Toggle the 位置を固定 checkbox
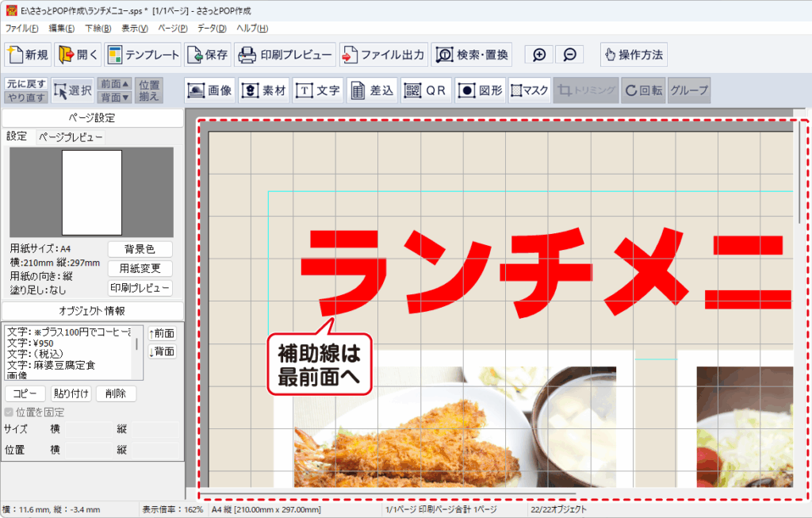This screenshot has height=518, width=812. pos(10,412)
